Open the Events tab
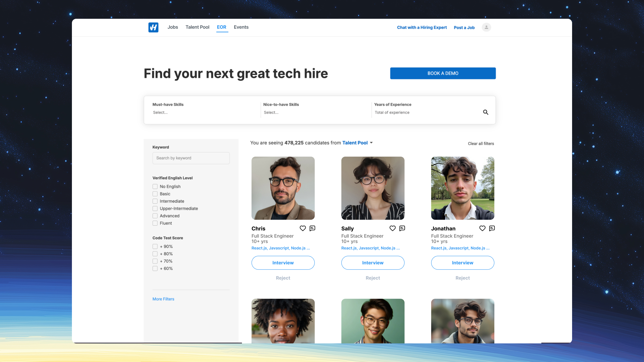 tap(241, 27)
